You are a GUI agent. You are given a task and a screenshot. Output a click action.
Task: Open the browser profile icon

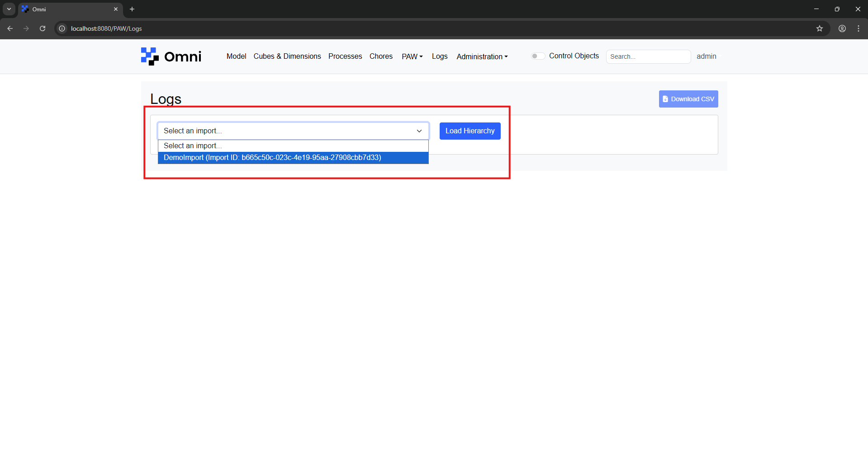click(842, 28)
